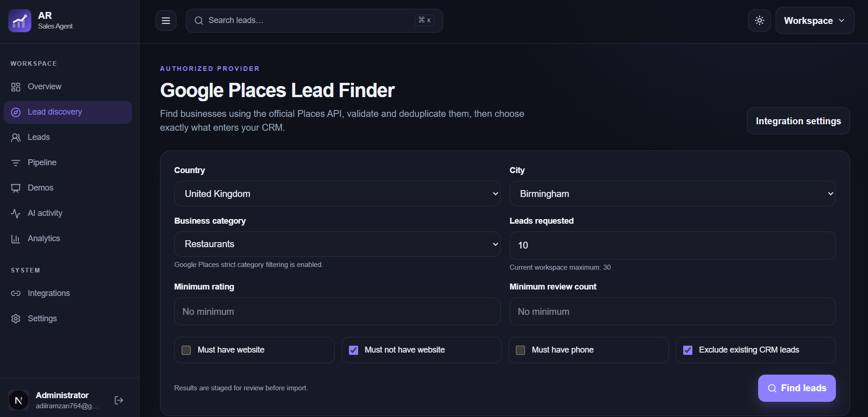Click the Pipeline filter icon

click(16, 163)
